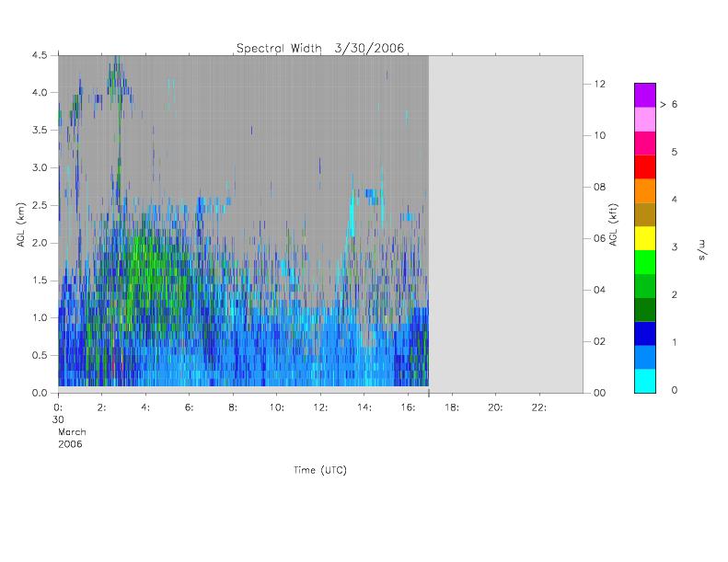Viewport: 728px width, 562px height.
Task: Choose the orange colorbar swatch
Action: click(x=645, y=190)
